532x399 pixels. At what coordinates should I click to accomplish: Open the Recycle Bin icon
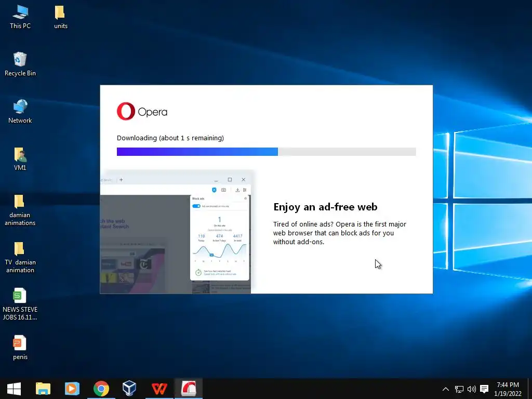coord(20,64)
